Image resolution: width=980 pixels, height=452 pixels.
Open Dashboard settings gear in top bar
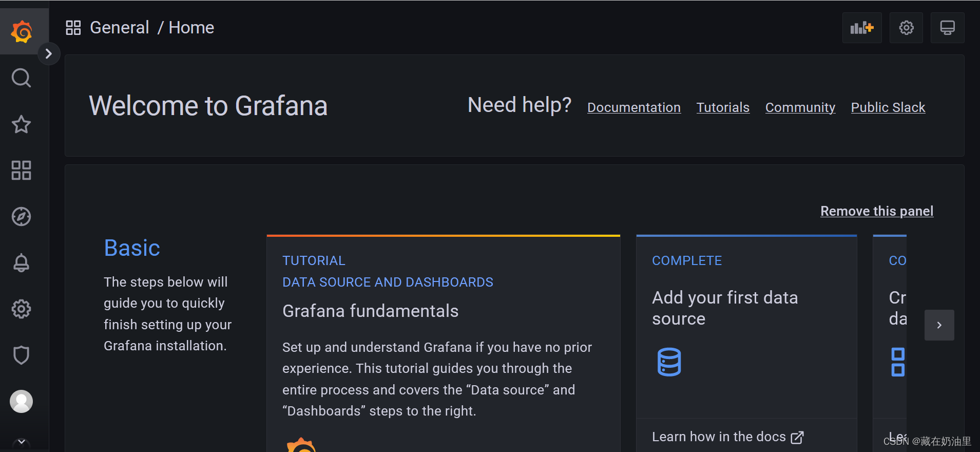(906, 28)
